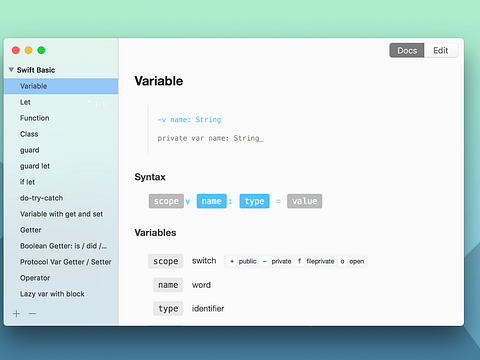
Task: Click the name label under Variables
Action: tap(168, 285)
